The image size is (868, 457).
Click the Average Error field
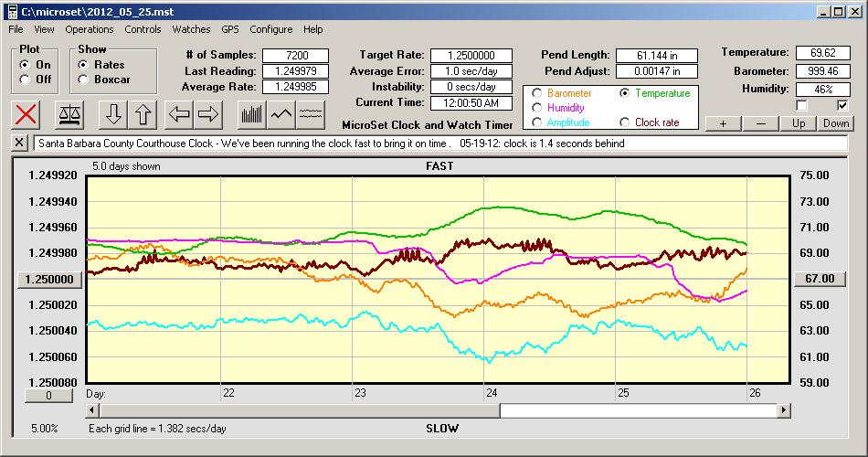pos(471,71)
